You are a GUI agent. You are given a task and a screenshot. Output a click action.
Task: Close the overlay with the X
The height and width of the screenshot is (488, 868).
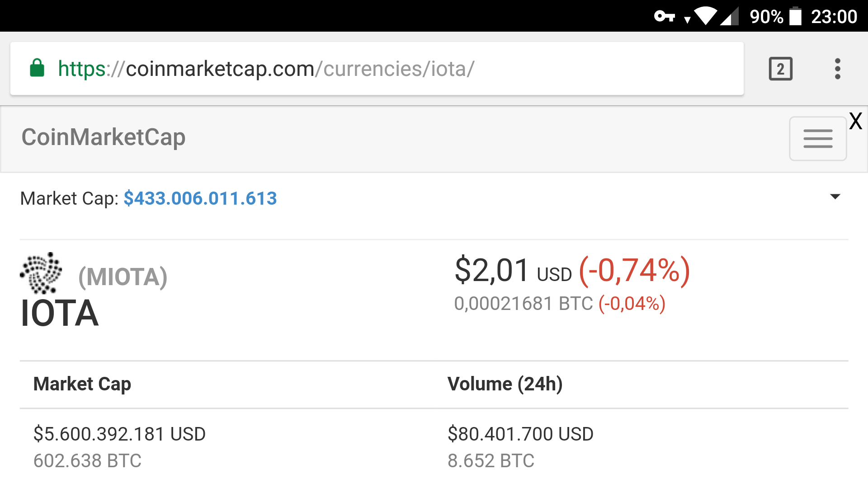click(855, 121)
